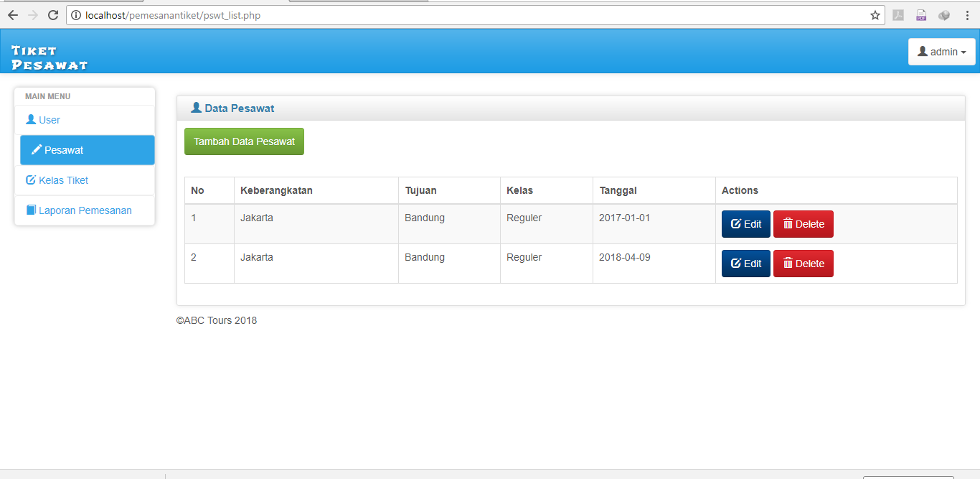The width and height of the screenshot is (980, 479).
Task: Open the Chrome three-dot menu
Action: click(966, 15)
